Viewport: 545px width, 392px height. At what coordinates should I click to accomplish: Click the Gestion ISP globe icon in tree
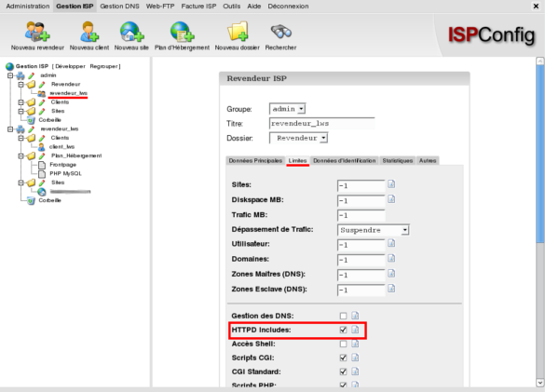[9, 66]
